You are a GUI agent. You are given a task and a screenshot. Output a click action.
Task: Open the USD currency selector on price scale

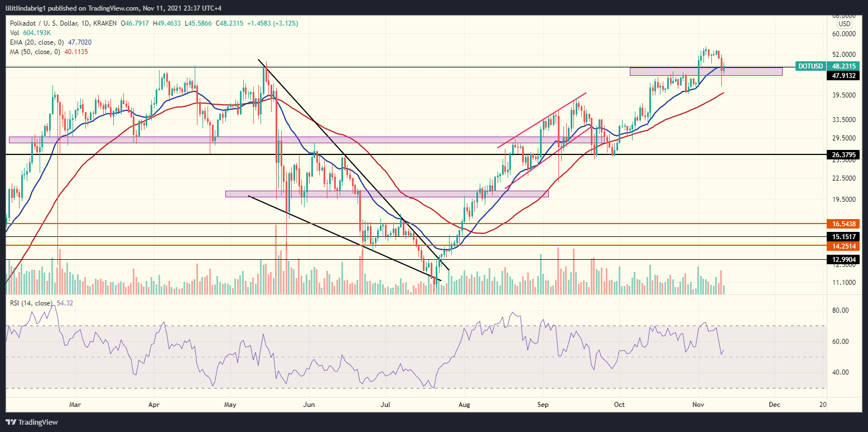[844, 23]
